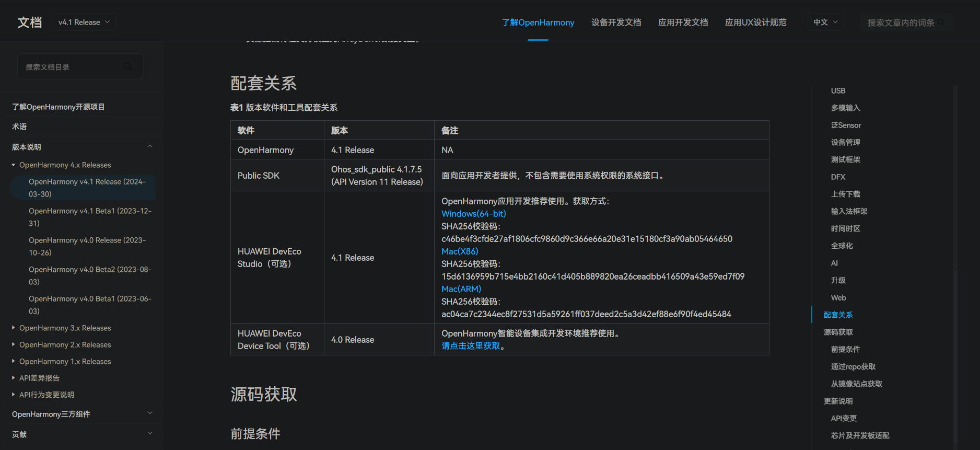The height and width of the screenshot is (450, 980).
Task: Click the Mac(ARM) SHA256 hash starting ac04ca7c
Action: coord(586,314)
